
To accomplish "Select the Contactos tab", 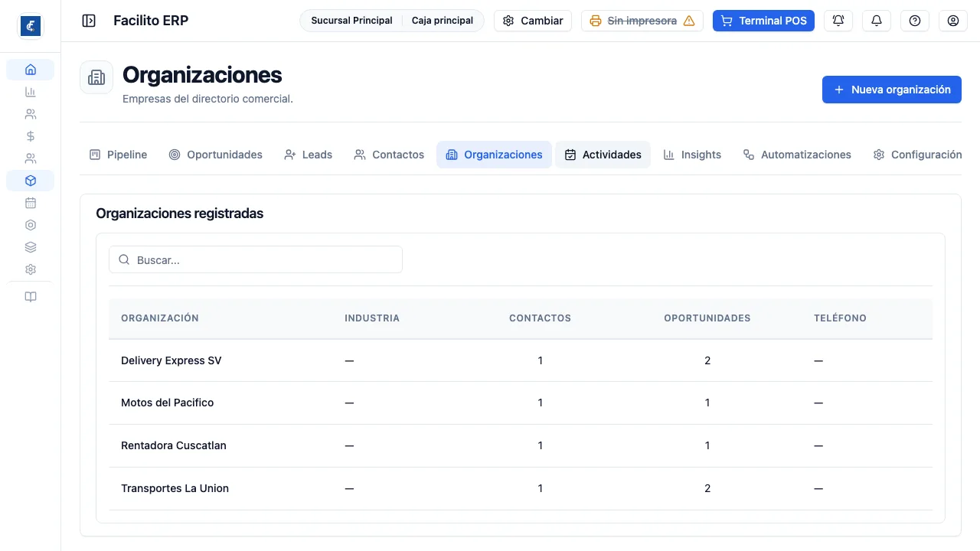I will (389, 155).
